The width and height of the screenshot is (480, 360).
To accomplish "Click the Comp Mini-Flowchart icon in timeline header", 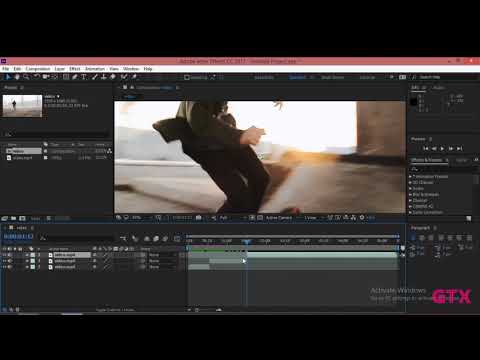I will [x=123, y=238].
